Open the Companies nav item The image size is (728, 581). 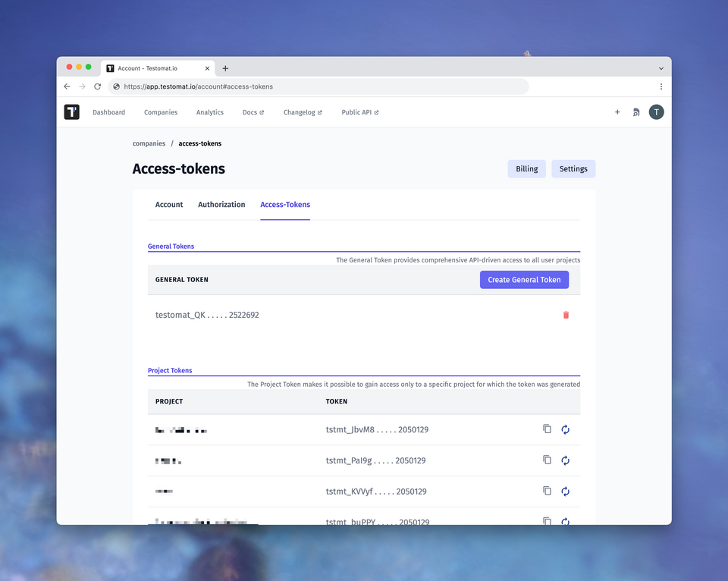pos(161,112)
